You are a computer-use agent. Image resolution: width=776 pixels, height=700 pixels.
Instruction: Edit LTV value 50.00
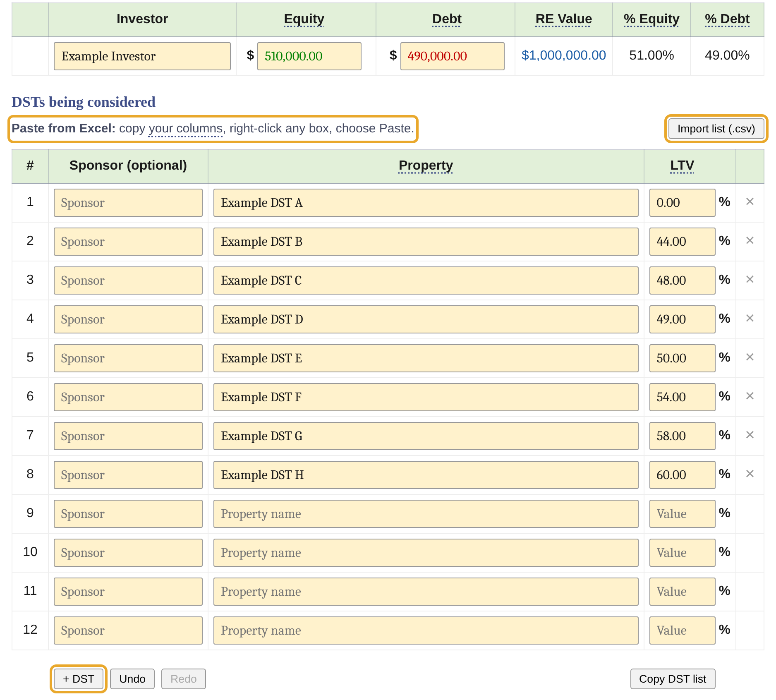(x=682, y=358)
